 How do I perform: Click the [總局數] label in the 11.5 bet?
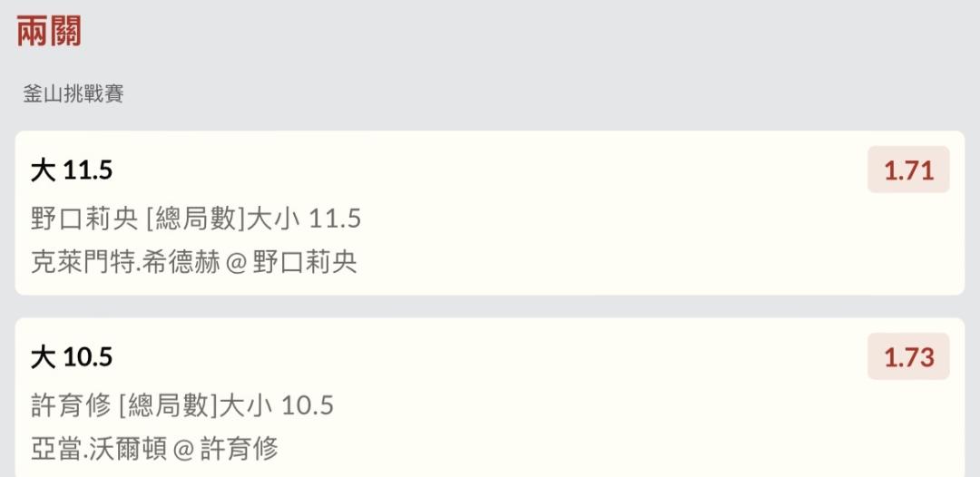(x=194, y=219)
